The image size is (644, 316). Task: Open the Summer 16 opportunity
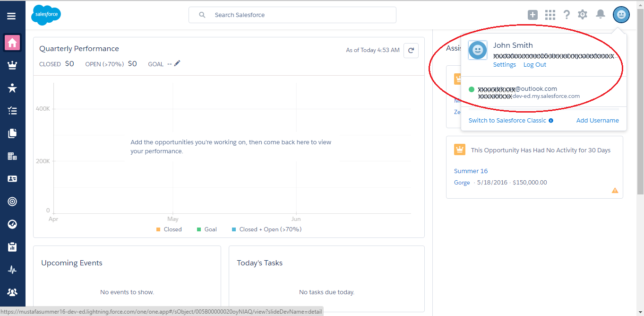471,171
